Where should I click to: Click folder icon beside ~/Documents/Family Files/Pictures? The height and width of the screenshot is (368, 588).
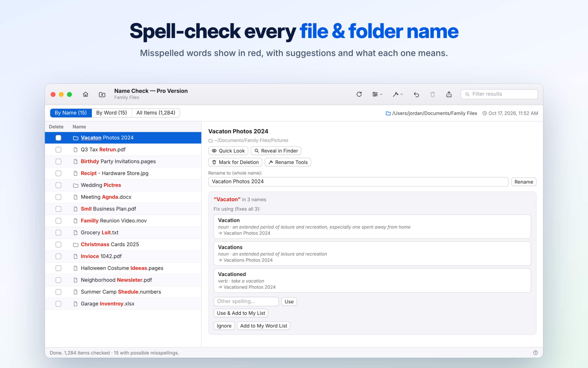211,141
